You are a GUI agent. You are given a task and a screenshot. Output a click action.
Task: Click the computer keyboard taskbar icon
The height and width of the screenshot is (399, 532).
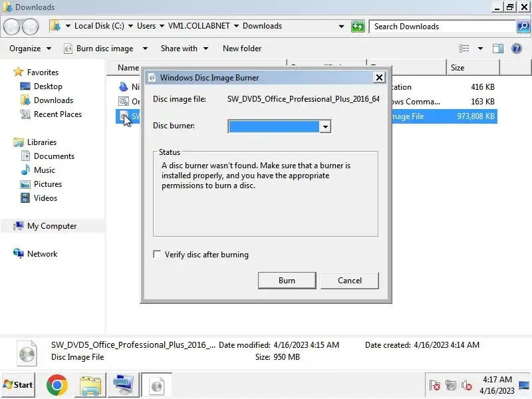(123, 385)
